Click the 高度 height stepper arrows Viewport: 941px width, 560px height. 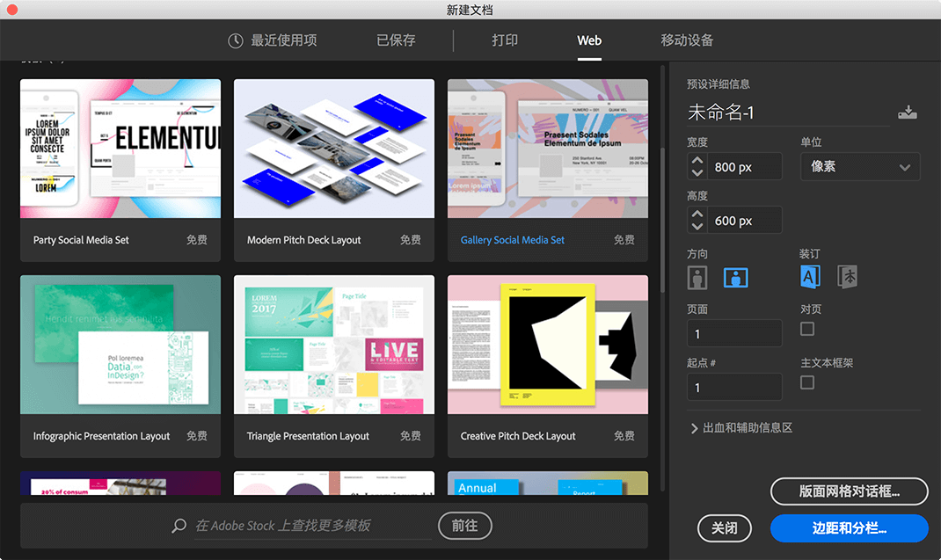click(x=697, y=221)
